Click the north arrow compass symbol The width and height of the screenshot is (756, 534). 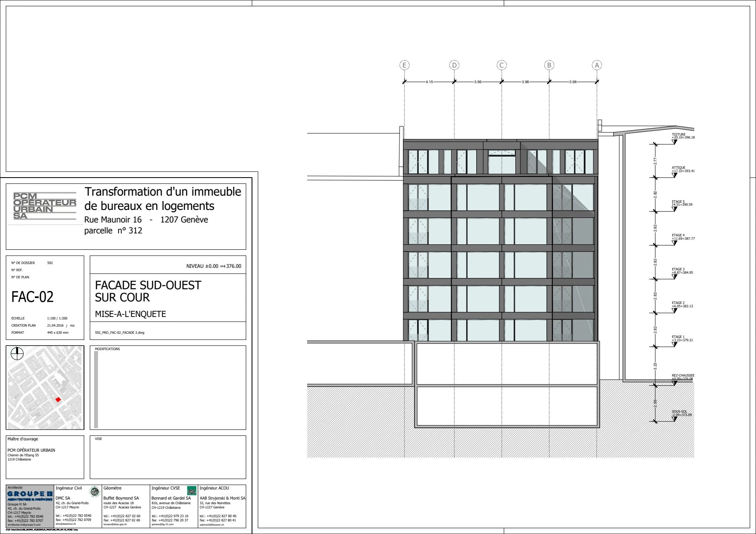coord(17,353)
